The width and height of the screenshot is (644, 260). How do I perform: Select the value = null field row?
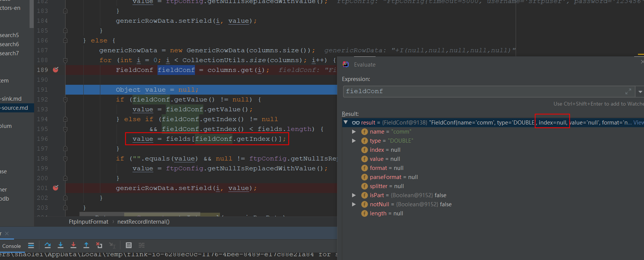click(x=492, y=159)
